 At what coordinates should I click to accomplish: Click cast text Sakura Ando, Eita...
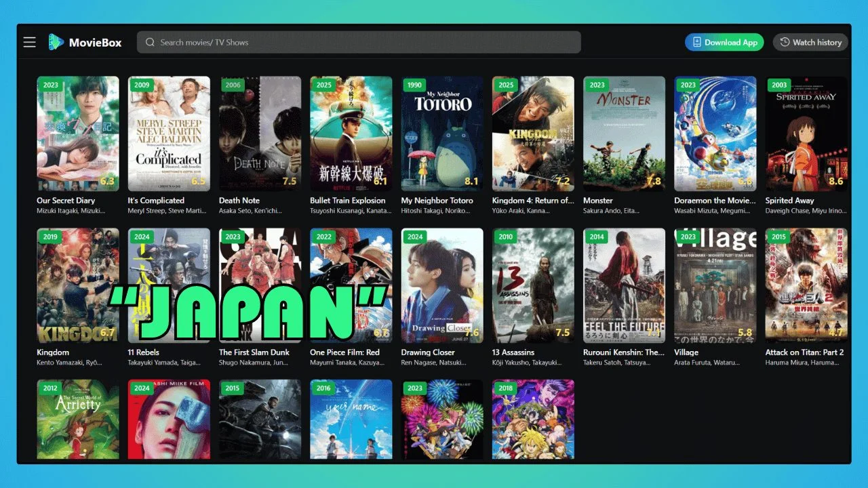click(611, 211)
